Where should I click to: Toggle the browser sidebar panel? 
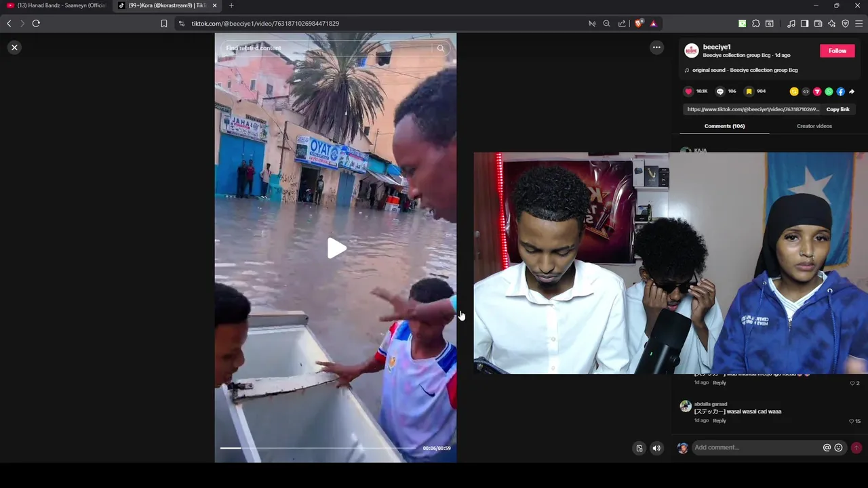[805, 24]
